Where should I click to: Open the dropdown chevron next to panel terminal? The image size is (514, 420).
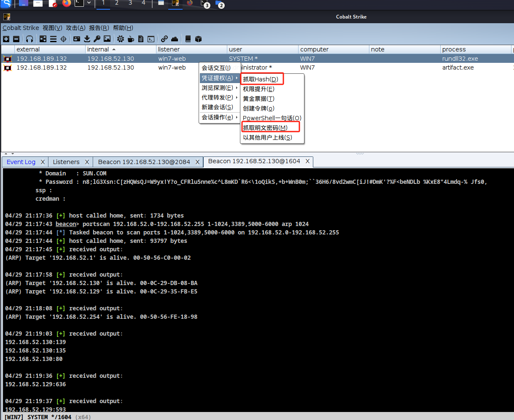(89, 3)
